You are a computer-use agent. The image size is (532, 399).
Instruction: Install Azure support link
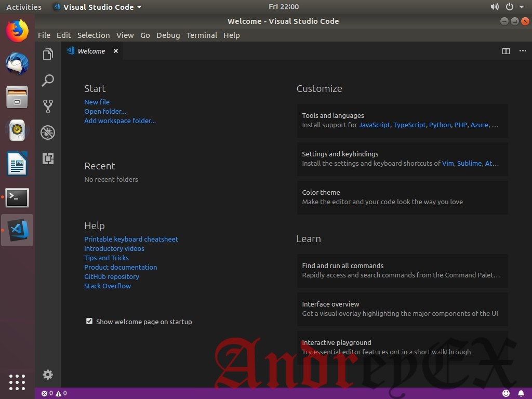click(480, 125)
